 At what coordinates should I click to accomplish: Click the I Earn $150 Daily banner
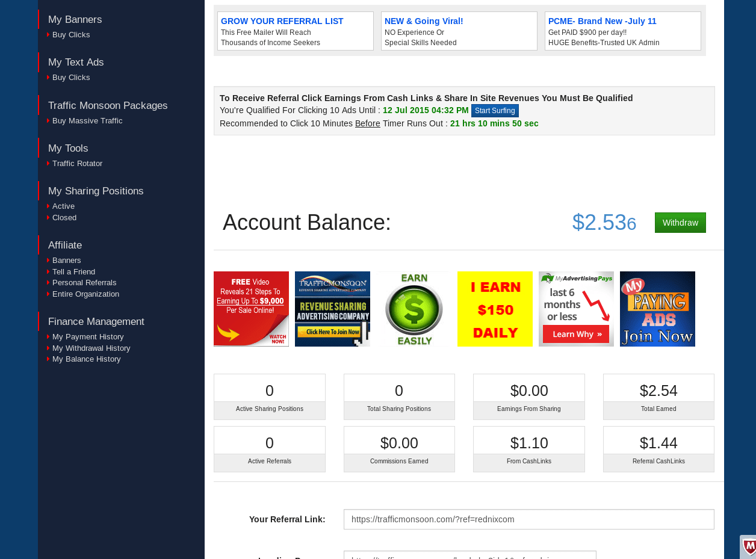point(495,309)
